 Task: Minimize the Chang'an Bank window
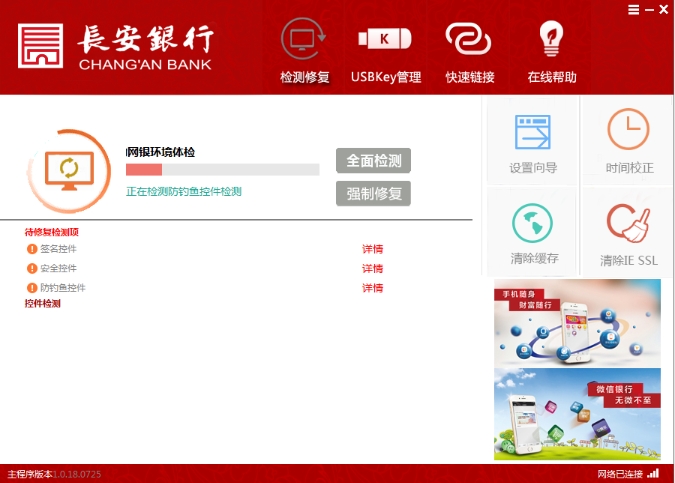650,9
